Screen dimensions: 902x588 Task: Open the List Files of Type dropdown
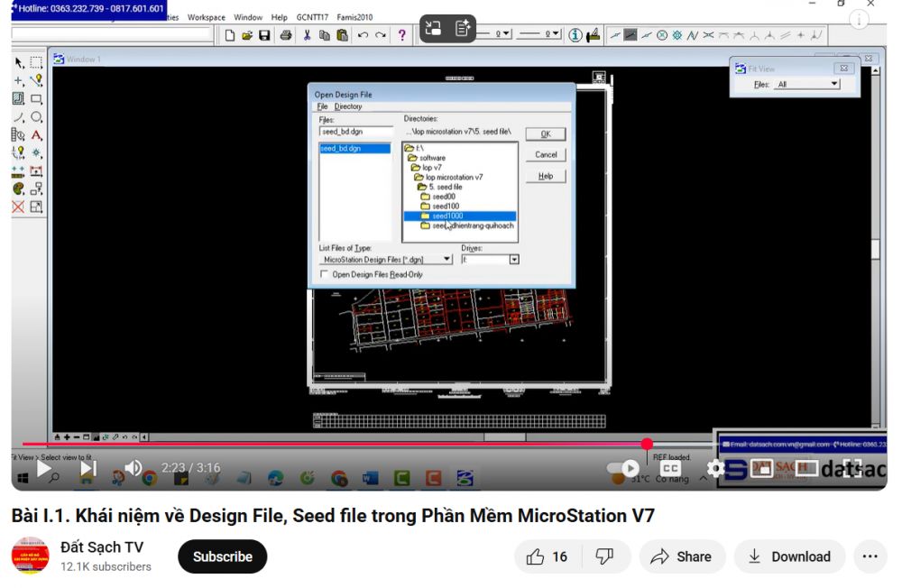coord(447,259)
